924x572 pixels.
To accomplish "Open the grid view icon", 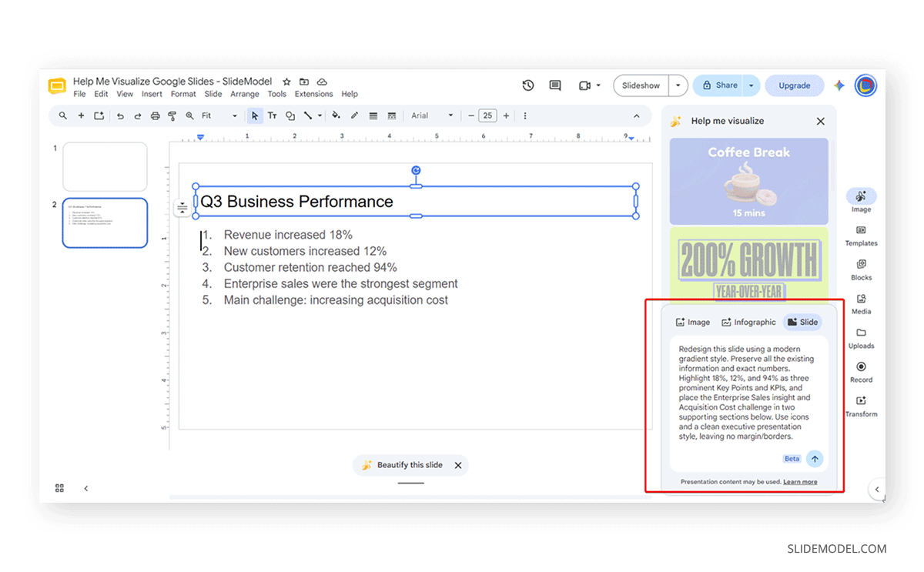I will point(59,488).
